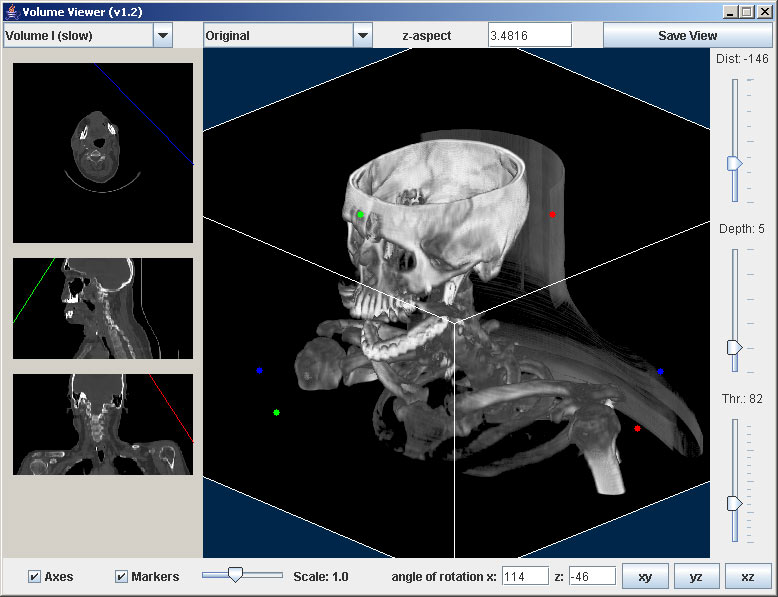Click the 'Thr.: 82' label
This screenshot has height=597, width=778.
coord(742,398)
